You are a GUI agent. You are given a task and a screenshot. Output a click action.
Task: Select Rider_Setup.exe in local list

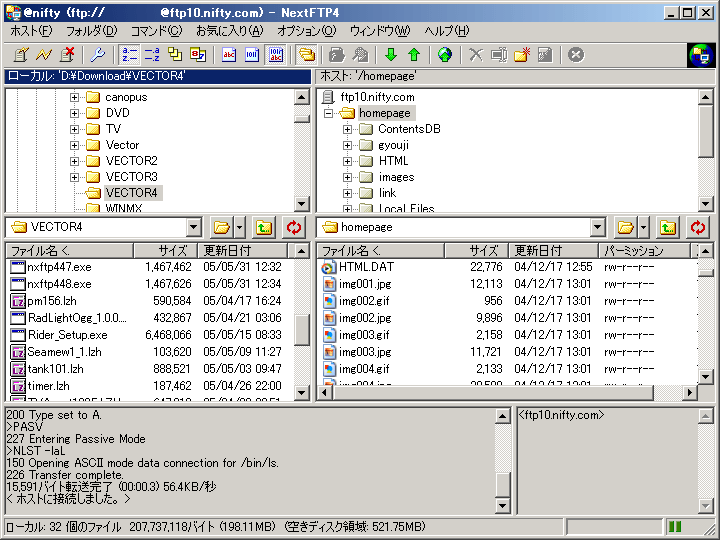tap(59, 335)
